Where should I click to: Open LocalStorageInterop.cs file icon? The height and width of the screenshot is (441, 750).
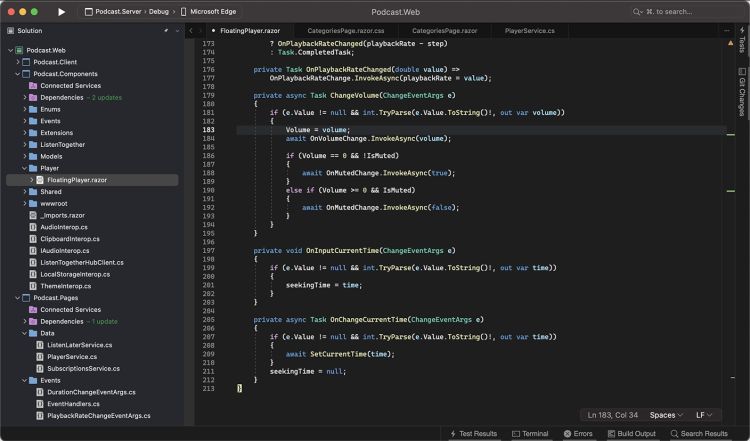(33, 274)
